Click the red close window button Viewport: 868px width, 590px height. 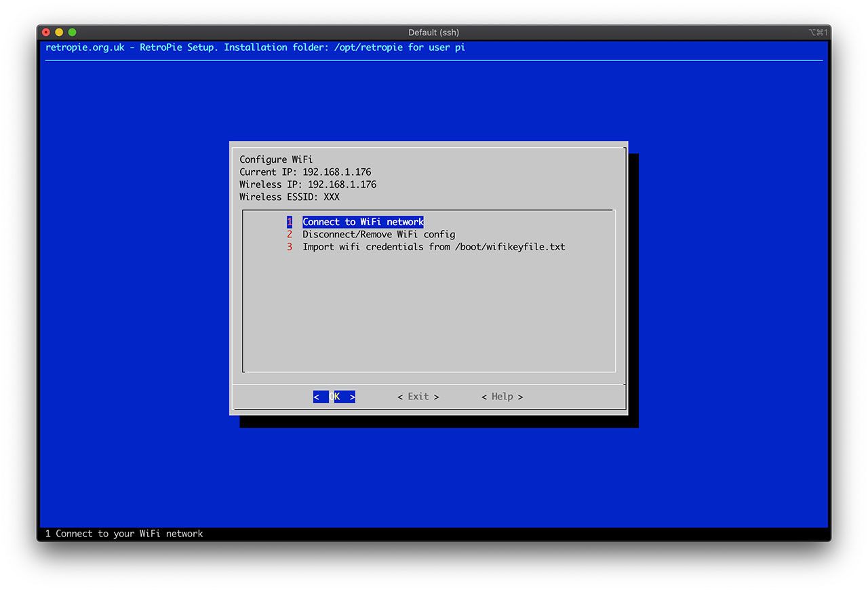46,33
